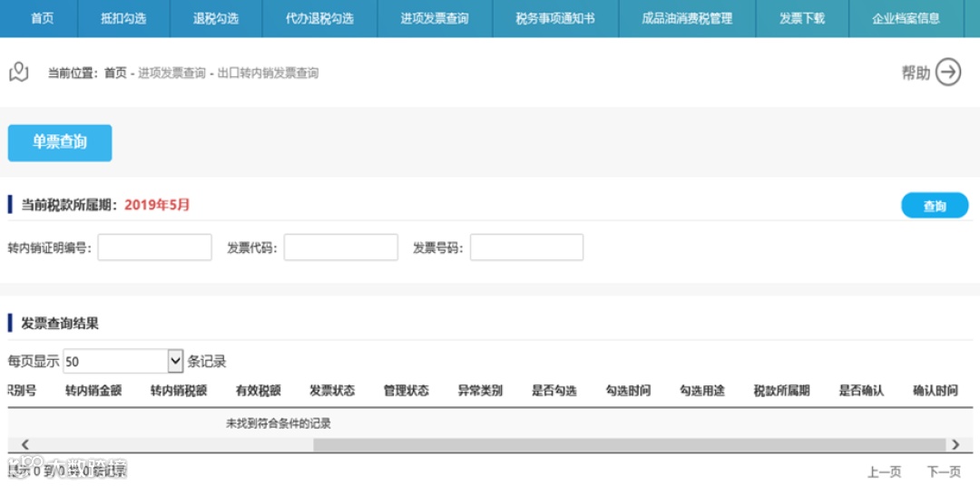Open the 退税勾选 menu tab
Image resolution: width=980 pixels, height=486 pixels.
click(216, 19)
